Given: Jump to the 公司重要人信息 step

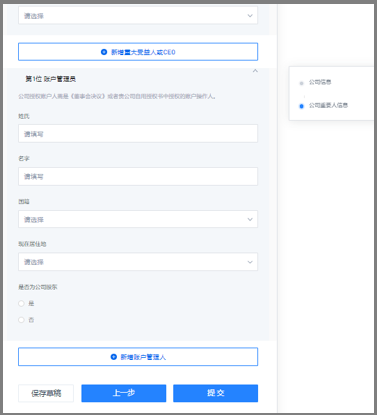Looking at the screenshot, I should click(x=328, y=105).
